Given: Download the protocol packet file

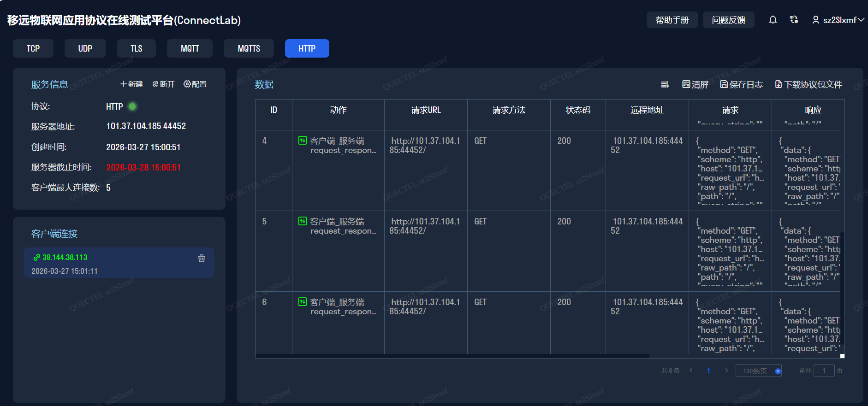Looking at the screenshot, I should point(809,84).
